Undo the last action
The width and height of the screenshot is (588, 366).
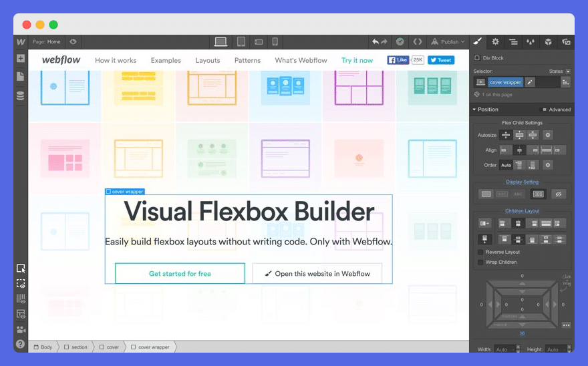pos(376,41)
